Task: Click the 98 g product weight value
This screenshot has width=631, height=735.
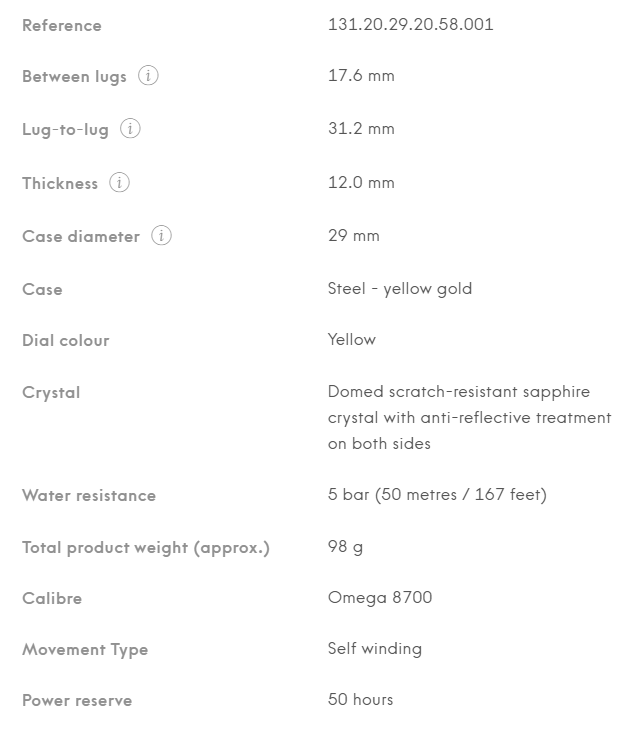Action: click(345, 547)
